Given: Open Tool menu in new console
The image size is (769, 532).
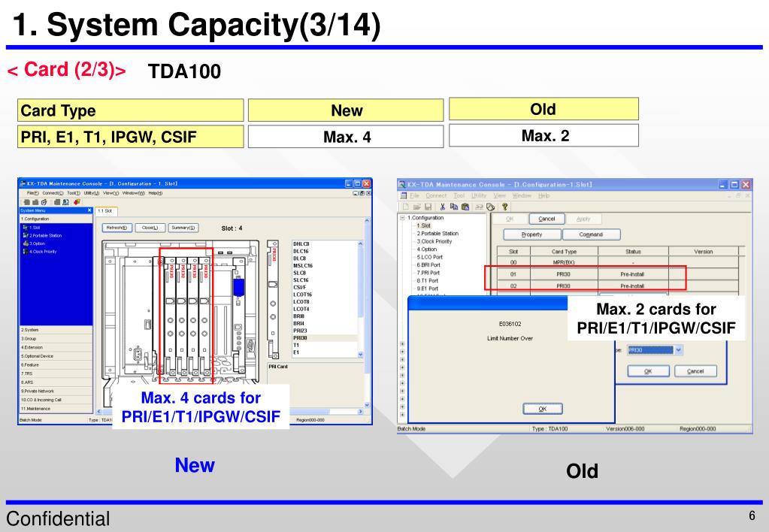Looking at the screenshot, I should [74, 193].
